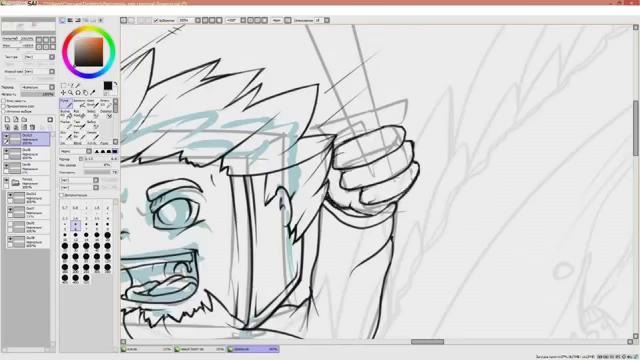
Task: Toggle the selection display checkbox in top toolbar
Action: (x=156, y=20)
